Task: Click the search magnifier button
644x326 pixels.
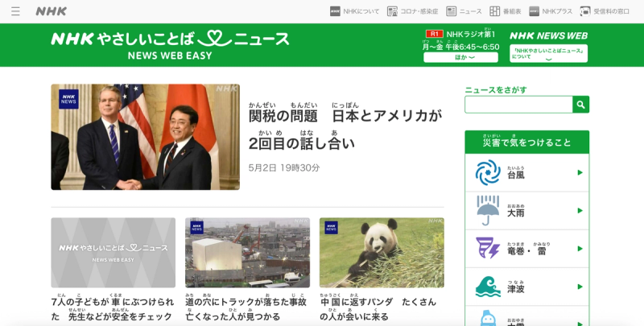Action: tap(580, 105)
